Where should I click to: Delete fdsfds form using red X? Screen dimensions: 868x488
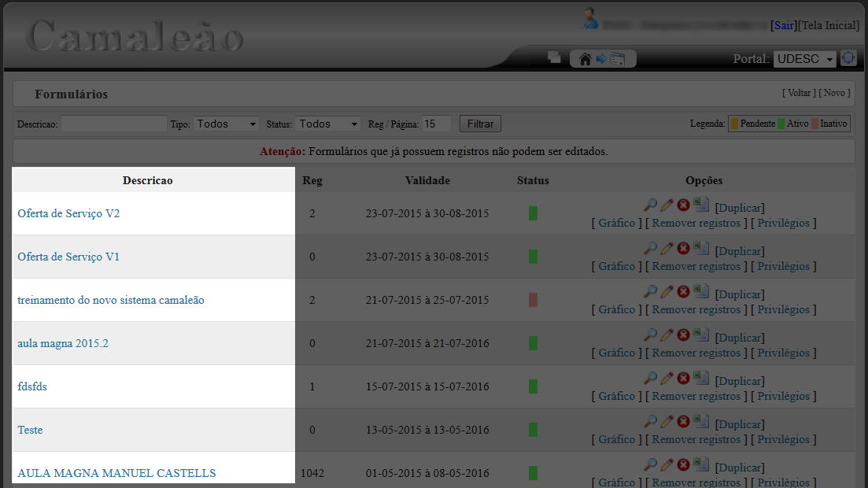point(684,378)
